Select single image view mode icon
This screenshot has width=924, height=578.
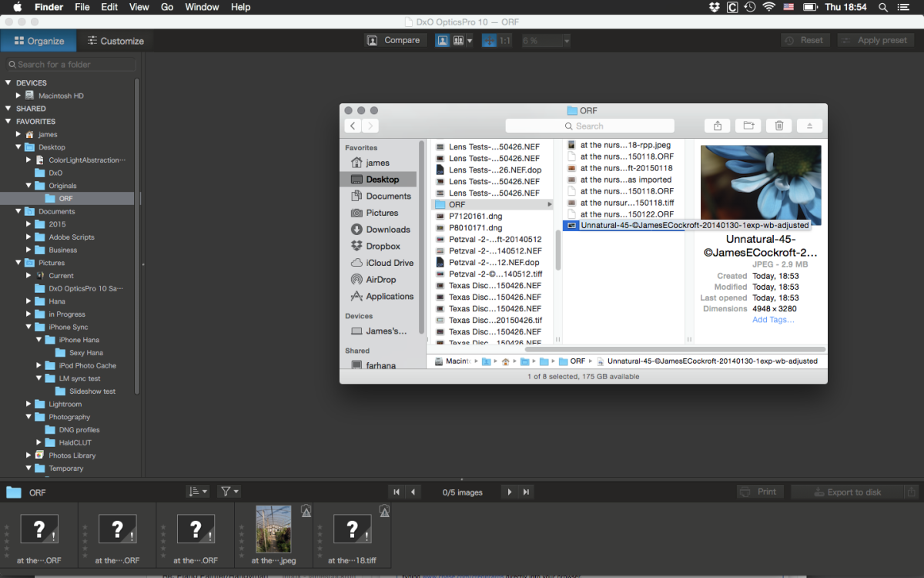(x=443, y=40)
